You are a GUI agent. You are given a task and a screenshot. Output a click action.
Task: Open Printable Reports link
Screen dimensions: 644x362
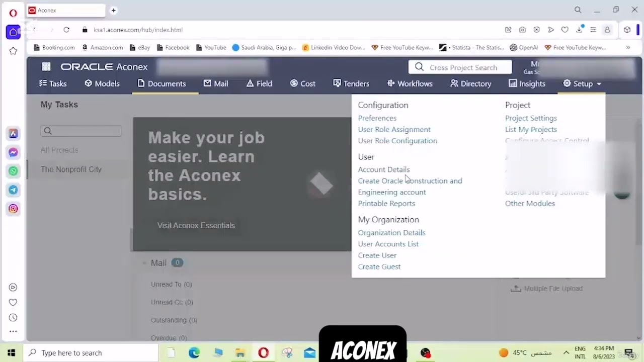pos(386,204)
